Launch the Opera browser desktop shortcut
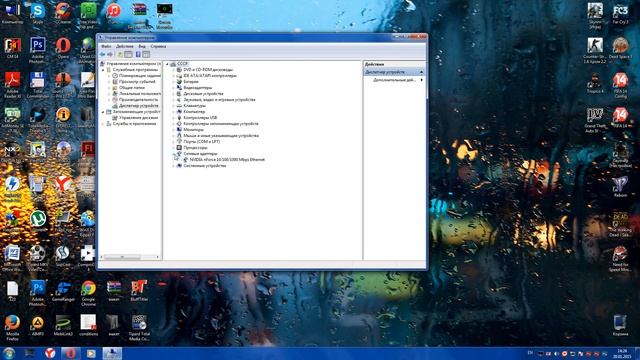Screen dimensions: 640x360 coord(63,48)
